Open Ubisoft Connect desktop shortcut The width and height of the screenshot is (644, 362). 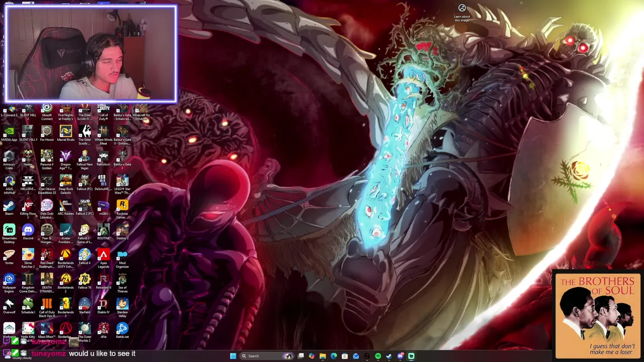(47, 112)
